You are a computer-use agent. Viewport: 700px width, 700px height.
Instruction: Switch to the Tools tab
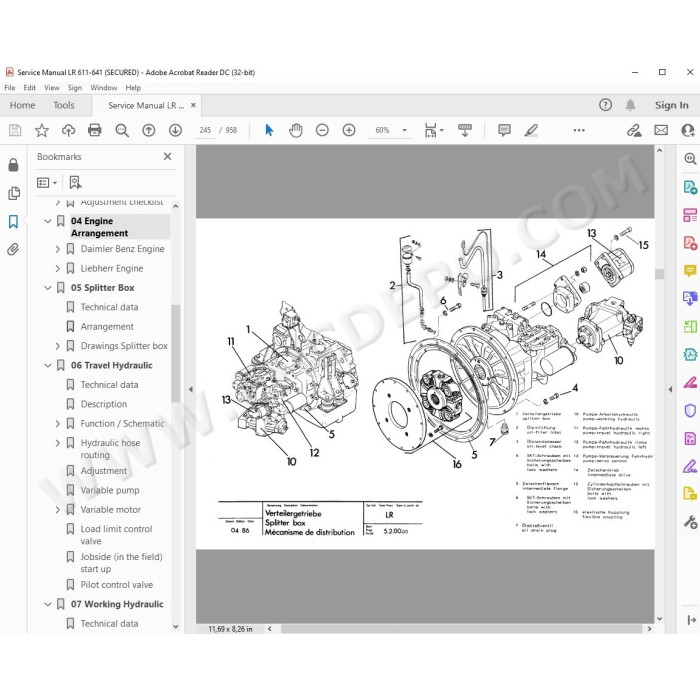[x=64, y=105]
